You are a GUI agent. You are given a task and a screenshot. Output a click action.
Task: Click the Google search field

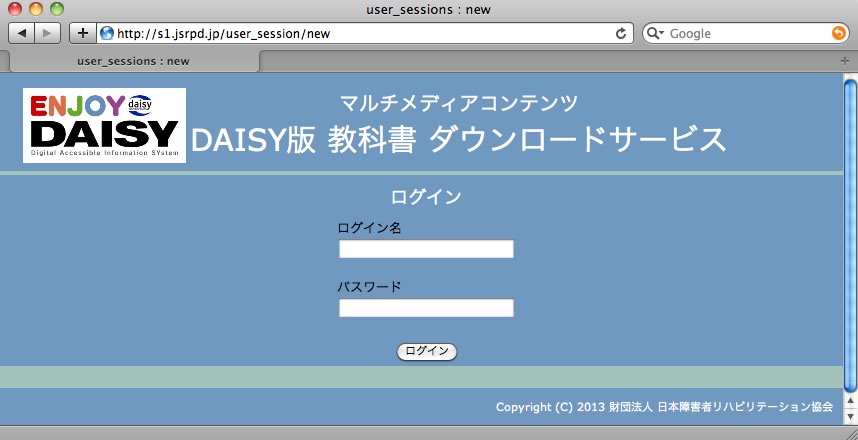point(746,33)
